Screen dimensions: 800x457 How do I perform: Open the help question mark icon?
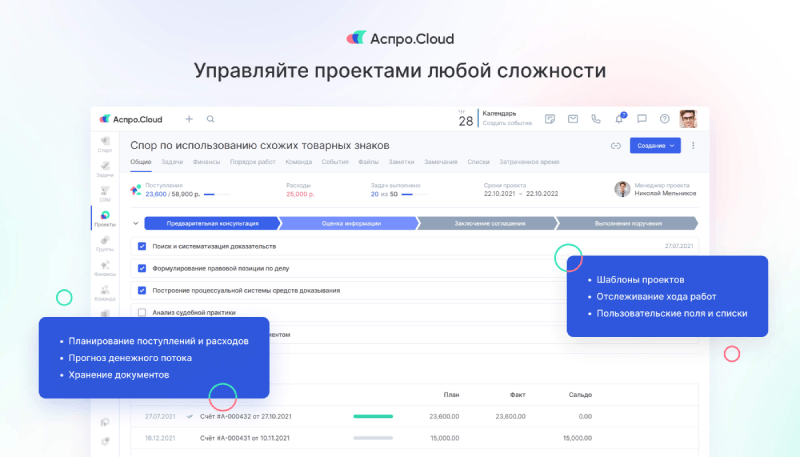pos(664,119)
